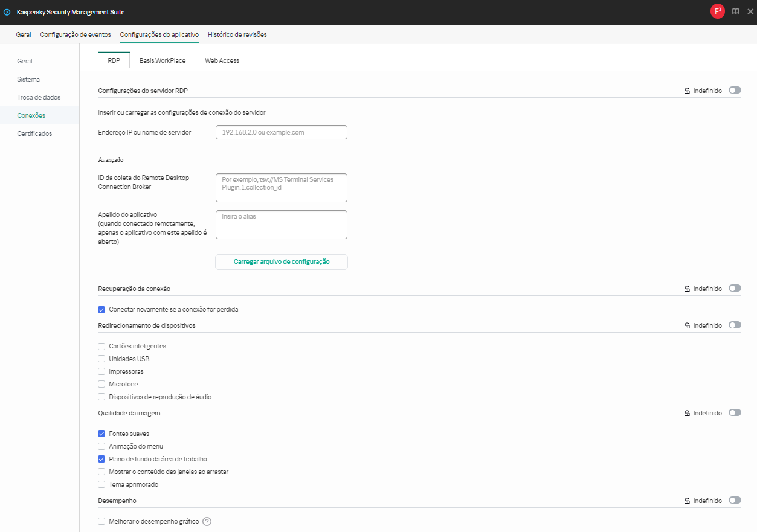Image resolution: width=757 pixels, height=532 pixels.
Task: Check the Unidades USB checkbox
Action: click(x=101, y=358)
